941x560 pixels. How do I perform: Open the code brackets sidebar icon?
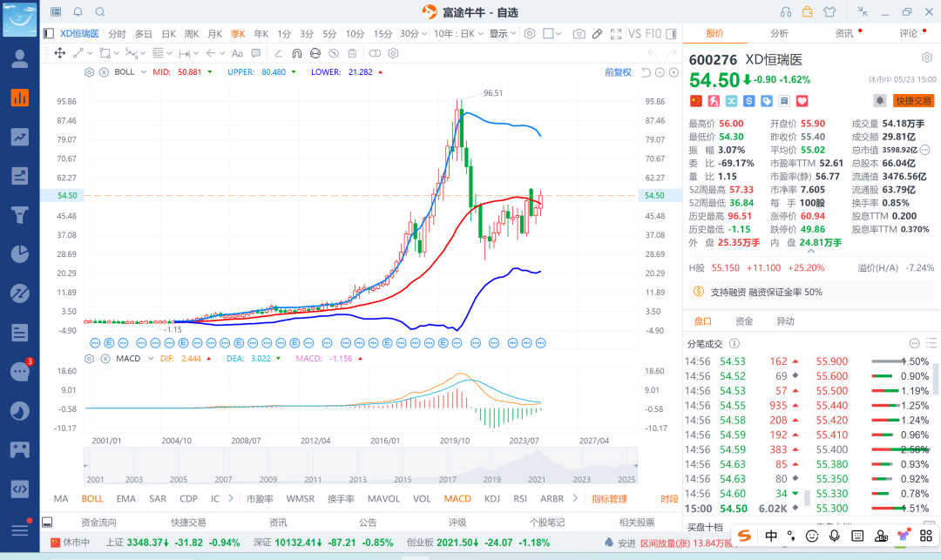point(20,489)
